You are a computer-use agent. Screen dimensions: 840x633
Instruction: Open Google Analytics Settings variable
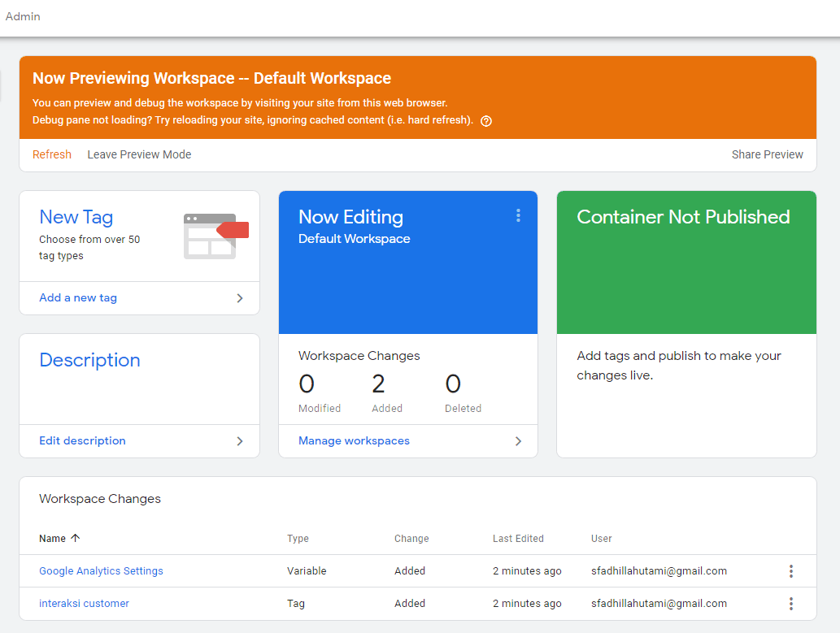click(x=101, y=571)
